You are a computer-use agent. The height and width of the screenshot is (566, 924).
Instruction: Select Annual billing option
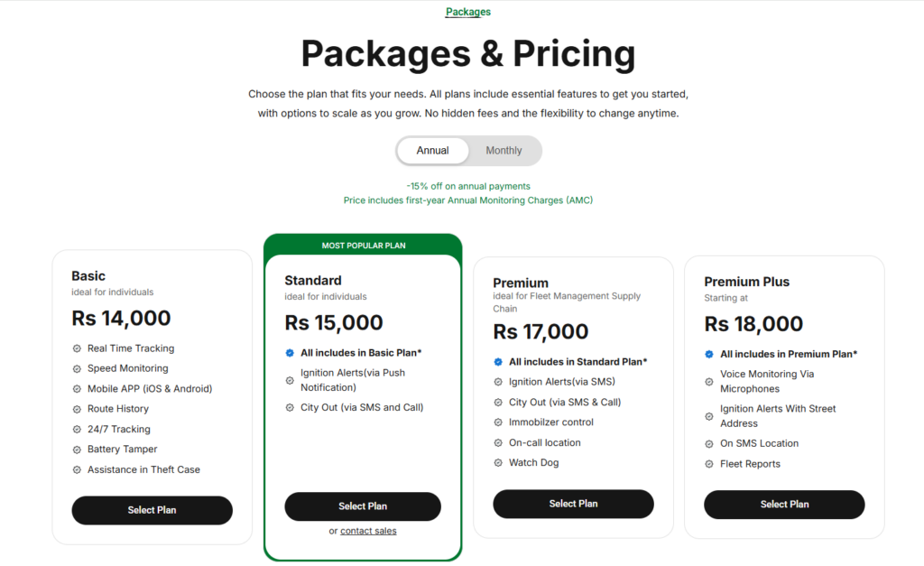[432, 151]
